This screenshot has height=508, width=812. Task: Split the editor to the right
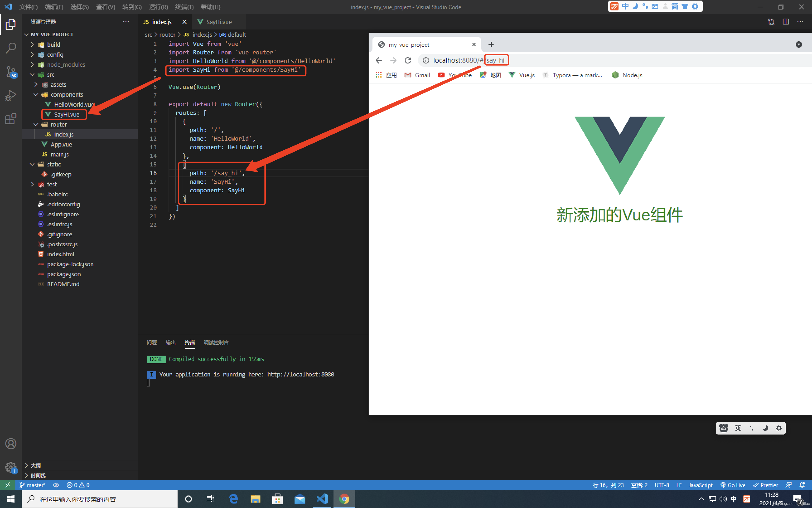pos(786,22)
